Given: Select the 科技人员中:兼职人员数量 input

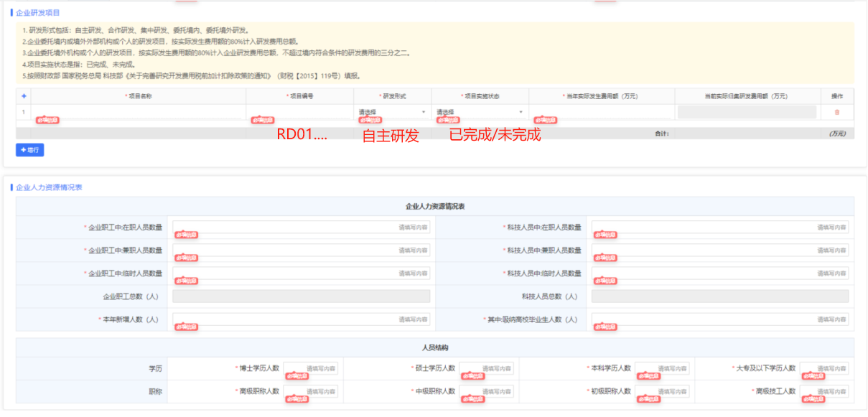Looking at the screenshot, I should point(719,250).
